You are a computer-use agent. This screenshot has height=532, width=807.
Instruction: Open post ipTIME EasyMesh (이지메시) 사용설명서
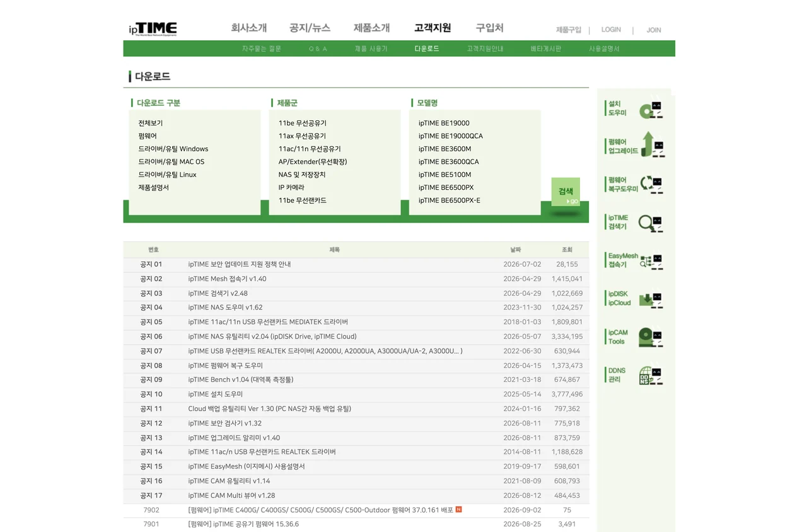click(247, 466)
